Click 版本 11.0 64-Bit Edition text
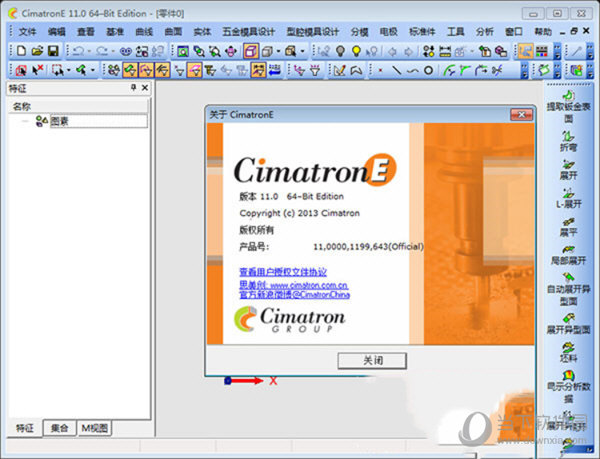 pos(292,196)
